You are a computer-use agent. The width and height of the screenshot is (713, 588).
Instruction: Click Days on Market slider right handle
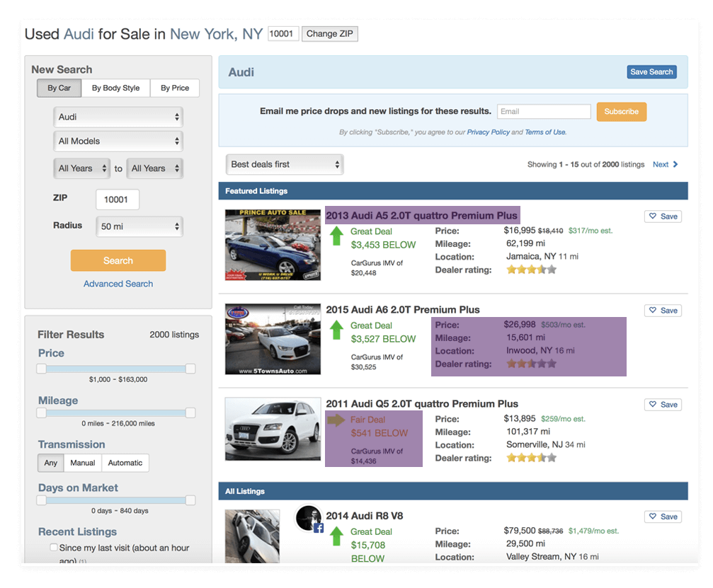[x=190, y=500]
